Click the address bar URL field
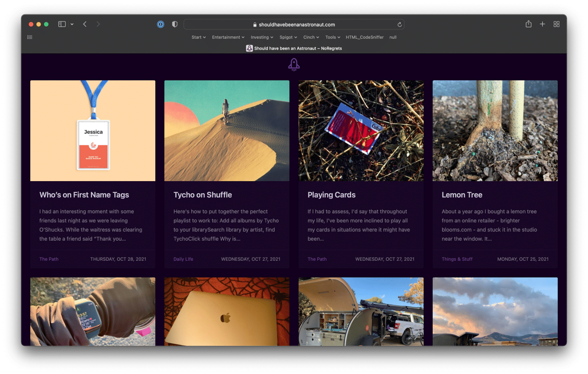The height and width of the screenshot is (374, 588). click(294, 24)
